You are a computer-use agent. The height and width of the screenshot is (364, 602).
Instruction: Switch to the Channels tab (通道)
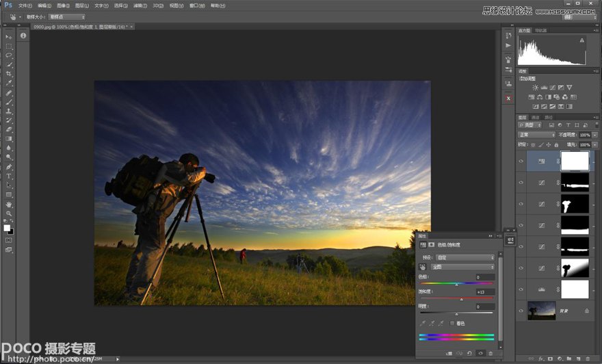click(536, 117)
